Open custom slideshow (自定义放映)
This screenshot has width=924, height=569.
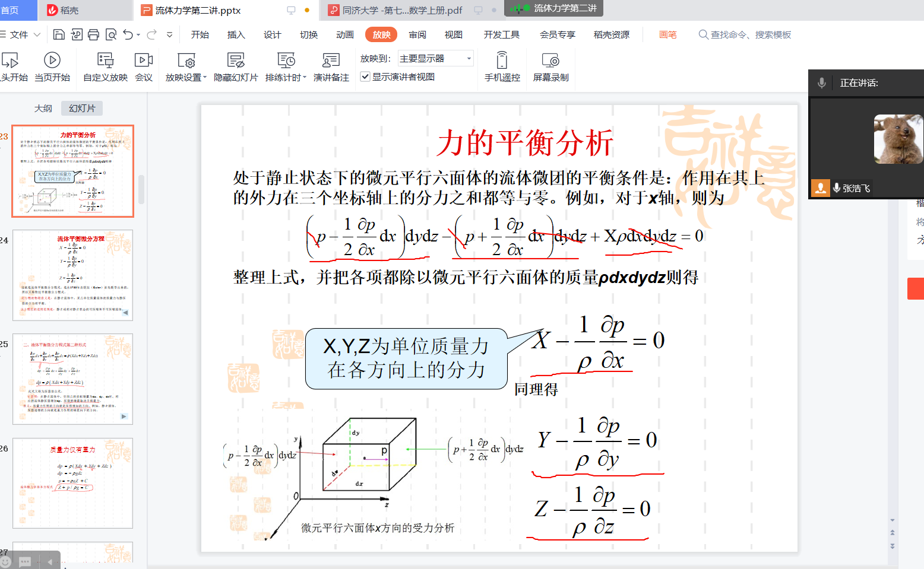pos(105,66)
